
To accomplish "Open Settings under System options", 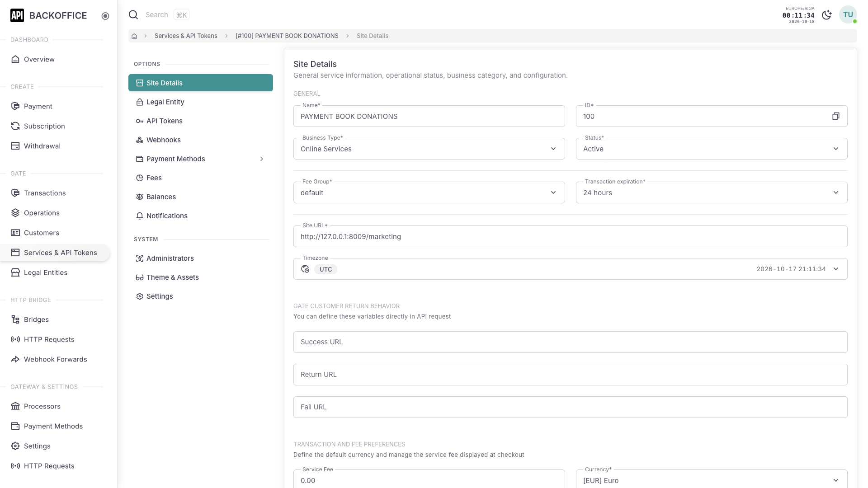I will (x=201, y=296).
